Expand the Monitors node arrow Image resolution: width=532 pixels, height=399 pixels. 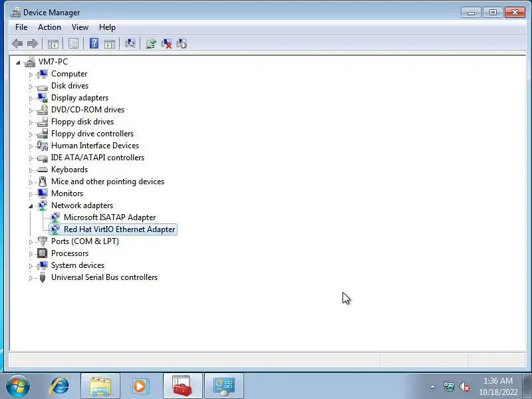[x=31, y=194]
